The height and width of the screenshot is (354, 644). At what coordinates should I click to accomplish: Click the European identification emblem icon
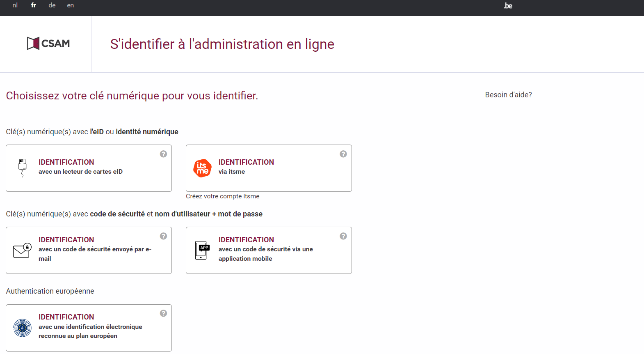pos(22,328)
